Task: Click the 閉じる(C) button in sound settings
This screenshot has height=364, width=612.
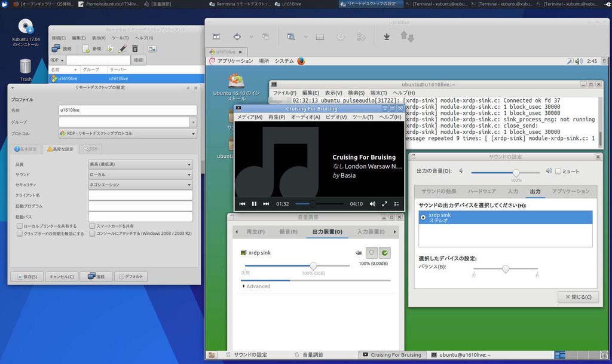Action: point(579,297)
